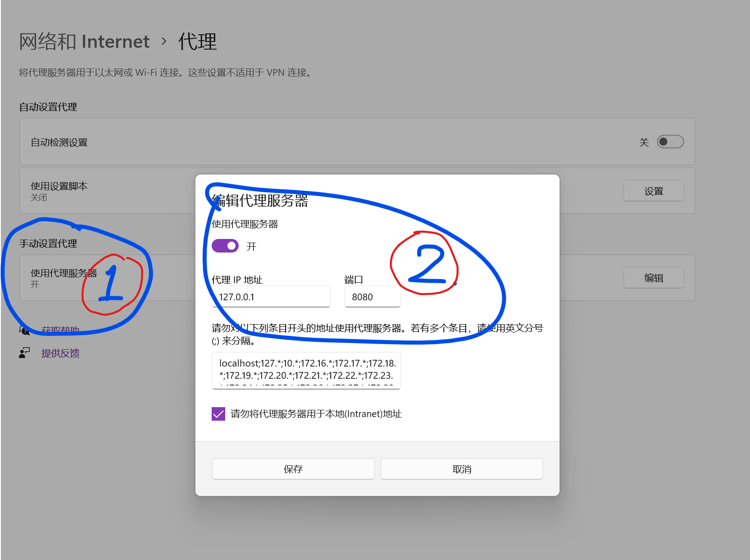Click the 代理 breadcrumb title
The height and width of the screenshot is (560, 750).
tap(198, 41)
